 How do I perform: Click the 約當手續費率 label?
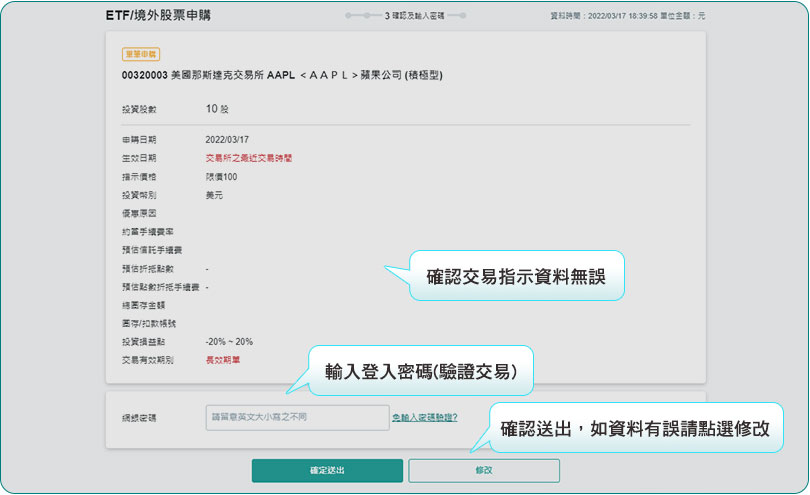click(148, 232)
